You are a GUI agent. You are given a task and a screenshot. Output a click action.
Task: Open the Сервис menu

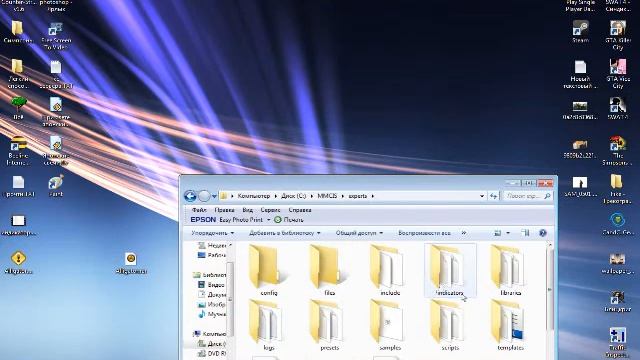[270, 210]
